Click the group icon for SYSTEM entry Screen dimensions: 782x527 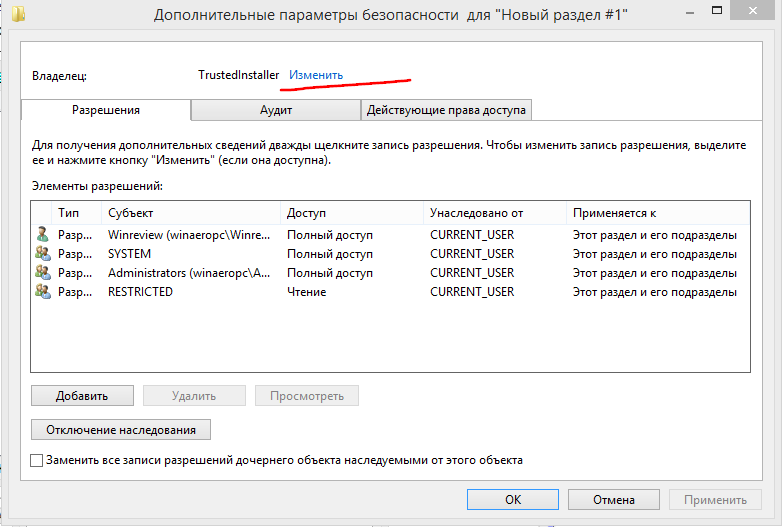43,253
